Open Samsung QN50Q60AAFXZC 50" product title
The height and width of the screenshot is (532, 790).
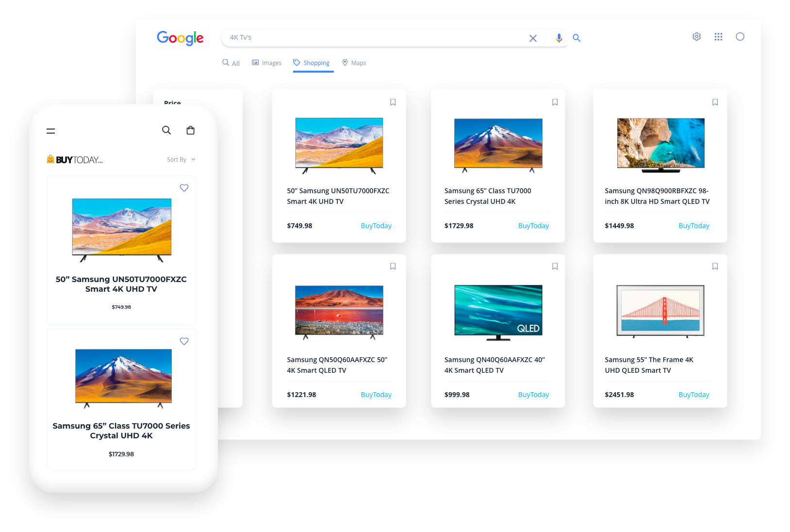point(337,365)
